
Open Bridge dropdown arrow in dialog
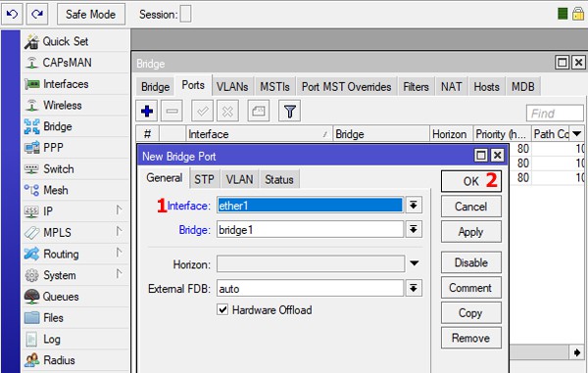coord(414,229)
